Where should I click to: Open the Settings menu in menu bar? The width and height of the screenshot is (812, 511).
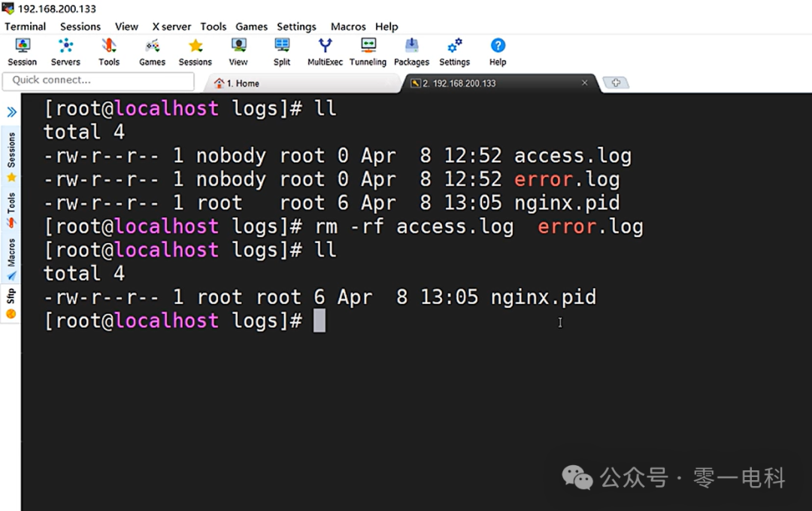(x=296, y=26)
